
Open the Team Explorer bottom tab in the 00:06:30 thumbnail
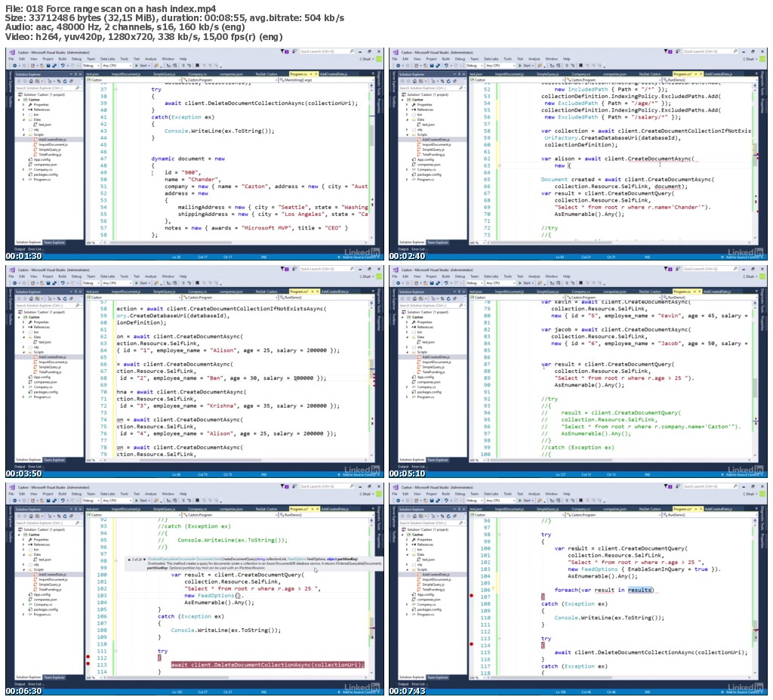tap(54, 678)
